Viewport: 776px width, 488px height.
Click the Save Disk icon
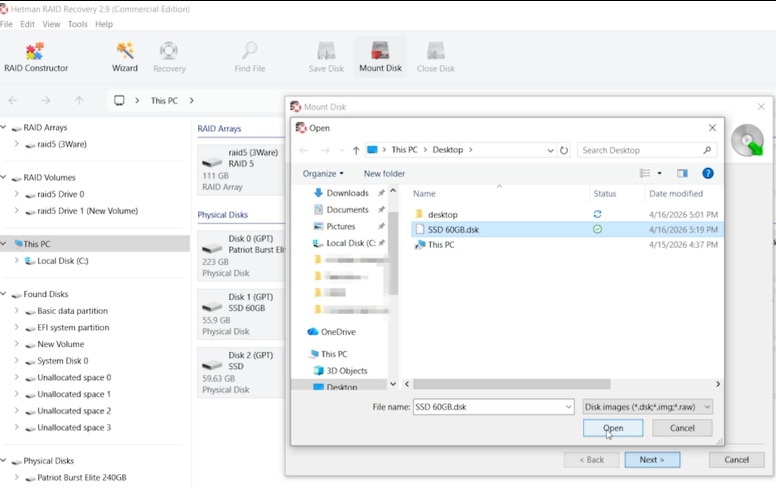coord(326,57)
